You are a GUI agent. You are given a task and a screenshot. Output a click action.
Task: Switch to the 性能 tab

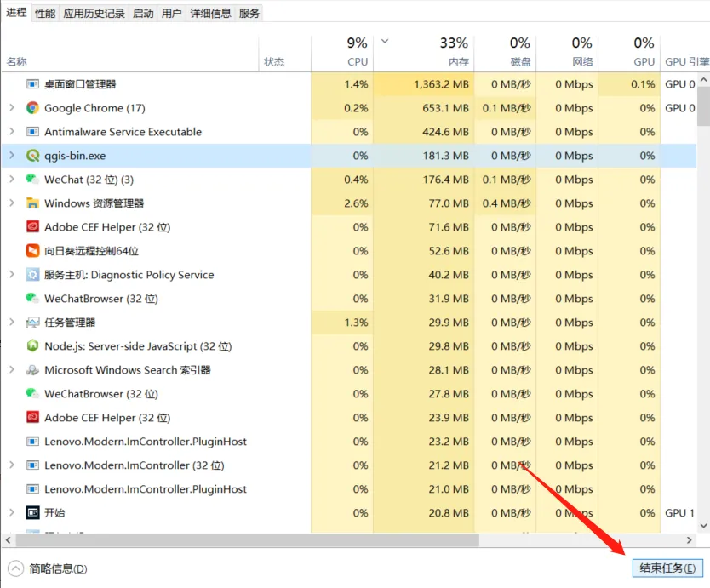45,14
